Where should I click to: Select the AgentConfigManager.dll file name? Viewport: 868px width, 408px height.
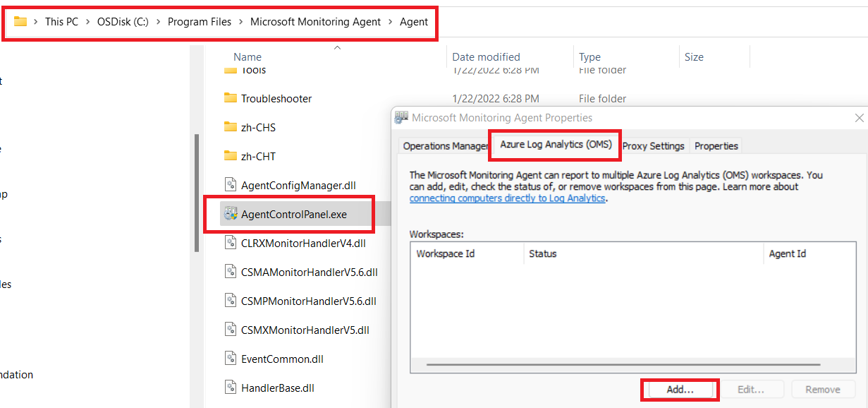click(298, 186)
